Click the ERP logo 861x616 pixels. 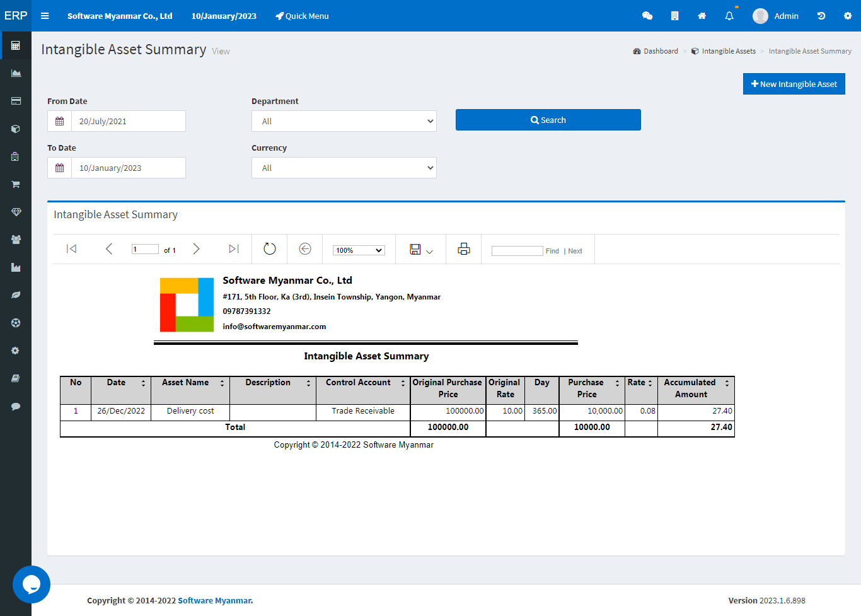pos(16,16)
